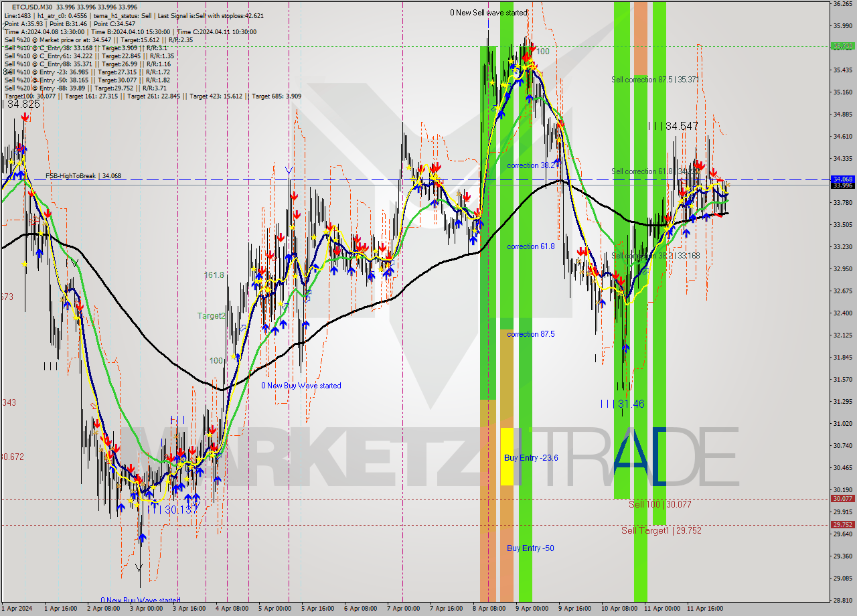Click the 'Sell Target1 | 29.752' label
The height and width of the screenshot is (616, 857).
(661, 530)
